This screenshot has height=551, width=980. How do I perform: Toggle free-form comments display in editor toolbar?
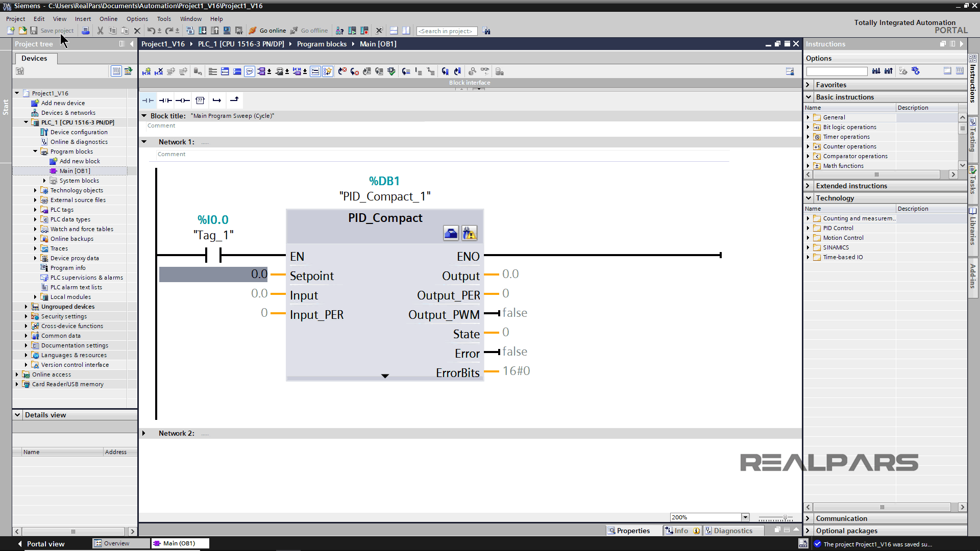click(250, 71)
